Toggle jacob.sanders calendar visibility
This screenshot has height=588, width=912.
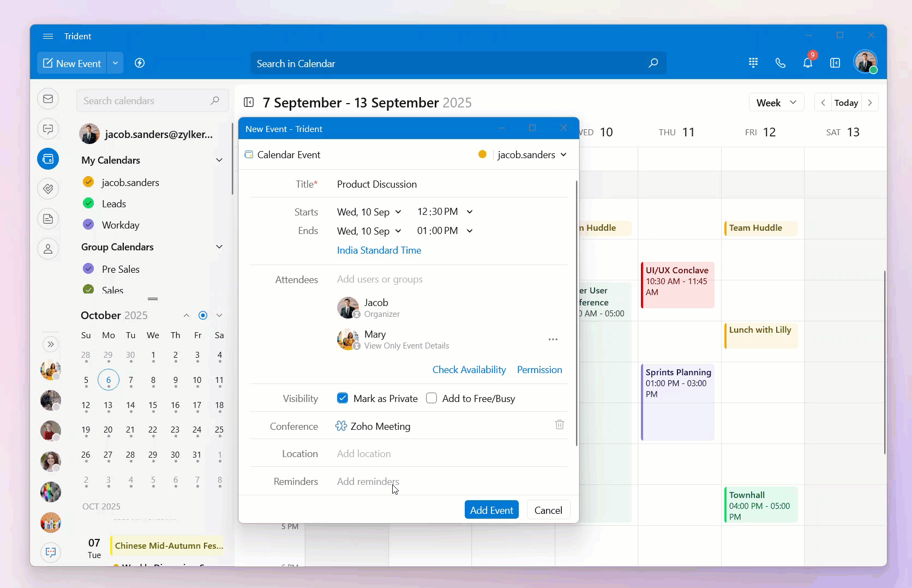88,182
